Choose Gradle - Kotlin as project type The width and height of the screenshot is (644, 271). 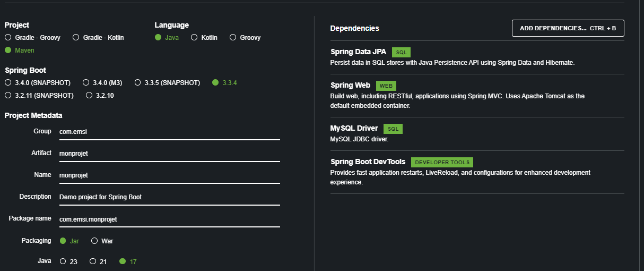coord(76,38)
